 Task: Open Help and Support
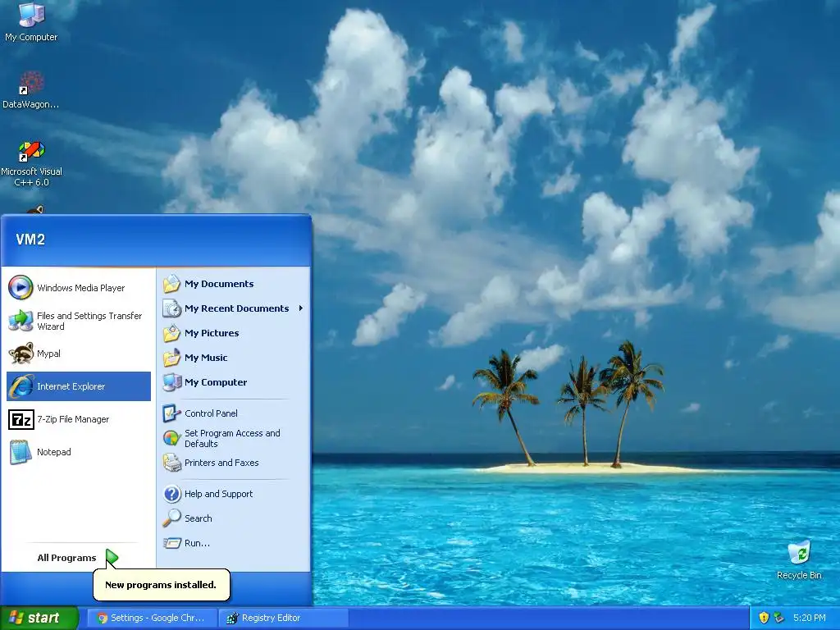pos(234,493)
